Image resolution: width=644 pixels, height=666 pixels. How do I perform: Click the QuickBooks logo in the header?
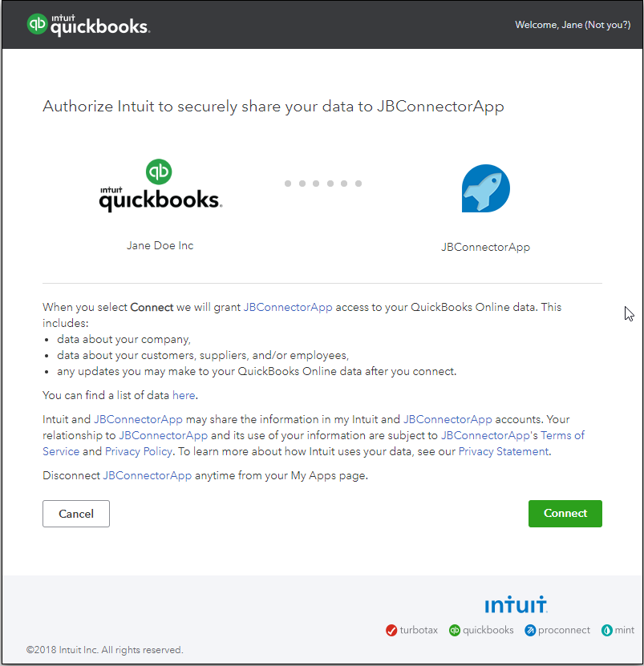pos(88,25)
